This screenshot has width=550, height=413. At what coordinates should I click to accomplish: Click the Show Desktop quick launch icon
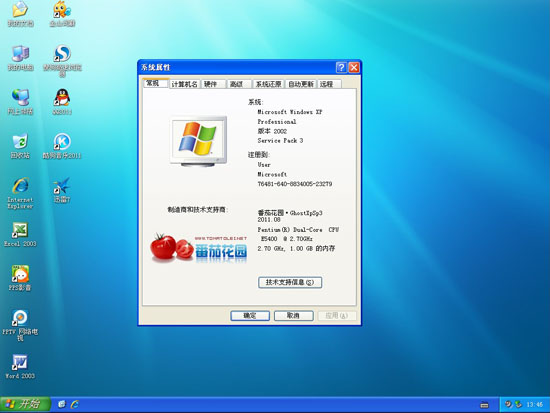pyautogui.click(x=62, y=404)
